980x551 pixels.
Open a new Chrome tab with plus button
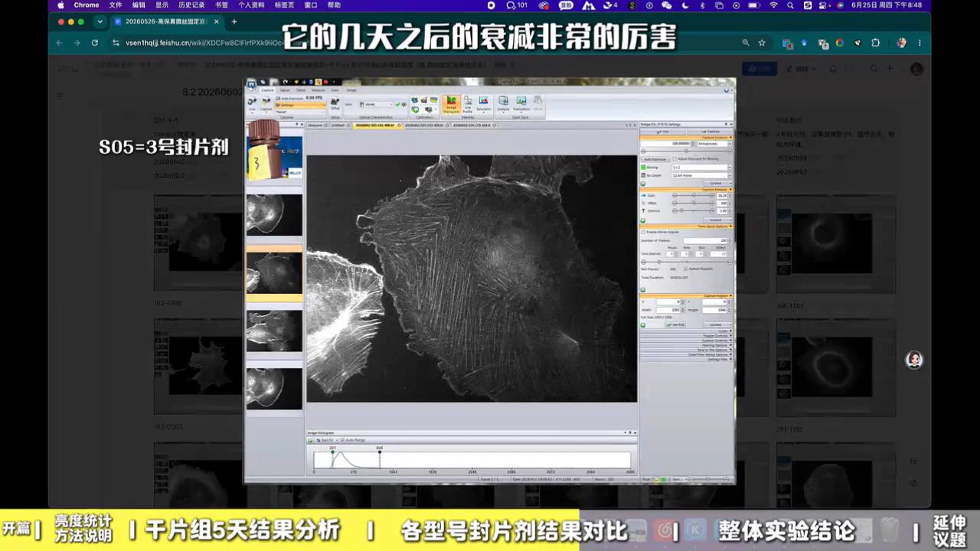coord(234,21)
